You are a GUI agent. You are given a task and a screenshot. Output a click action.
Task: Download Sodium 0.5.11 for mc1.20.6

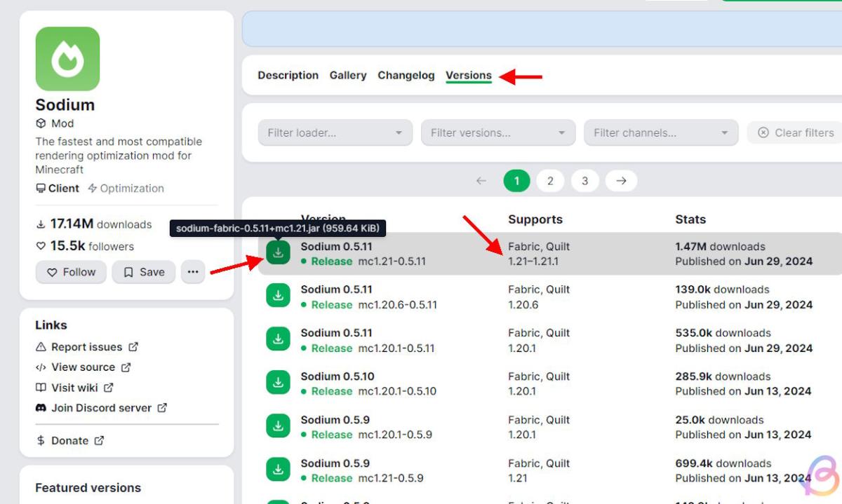(x=279, y=297)
